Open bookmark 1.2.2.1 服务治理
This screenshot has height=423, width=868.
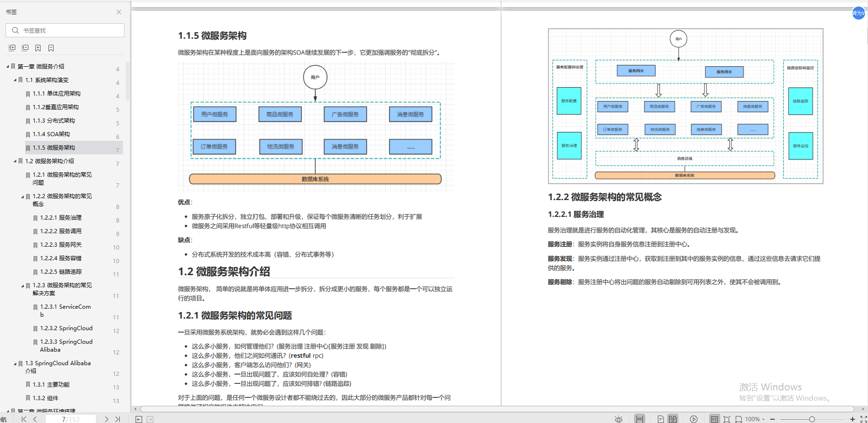61,217
